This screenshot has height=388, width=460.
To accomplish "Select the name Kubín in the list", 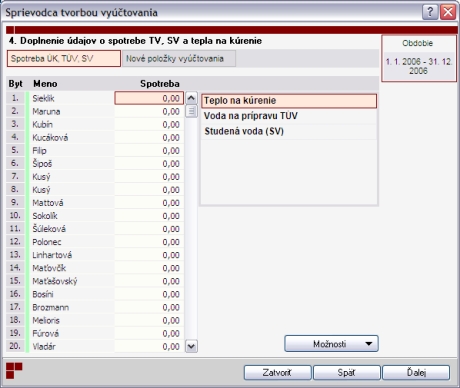I will coord(43,124).
